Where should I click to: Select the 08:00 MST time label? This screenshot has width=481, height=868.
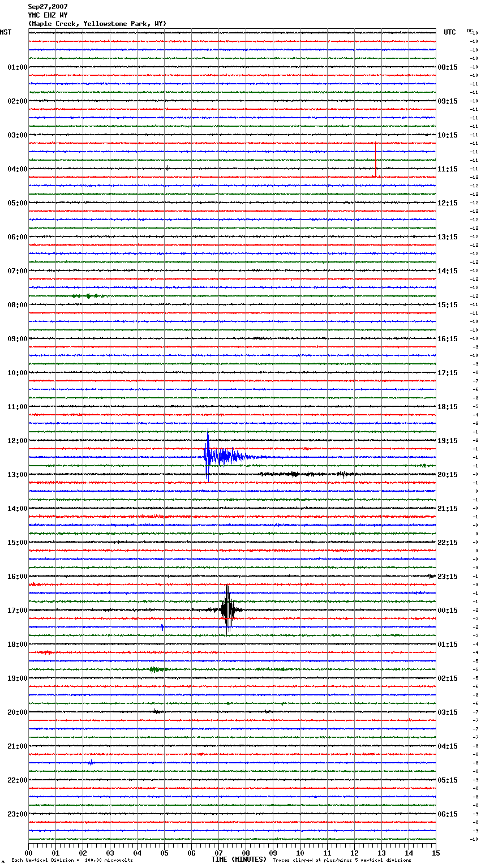pyautogui.click(x=18, y=305)
